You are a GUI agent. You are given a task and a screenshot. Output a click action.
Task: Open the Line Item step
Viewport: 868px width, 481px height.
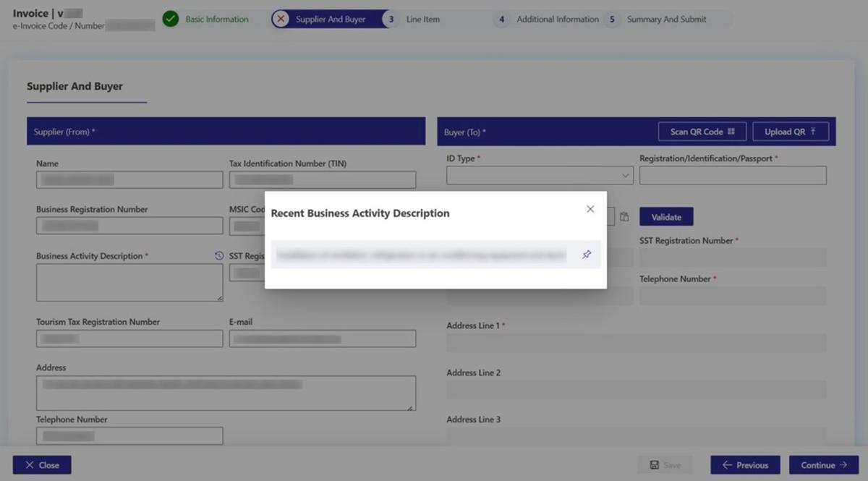click(x=422, y=20)
